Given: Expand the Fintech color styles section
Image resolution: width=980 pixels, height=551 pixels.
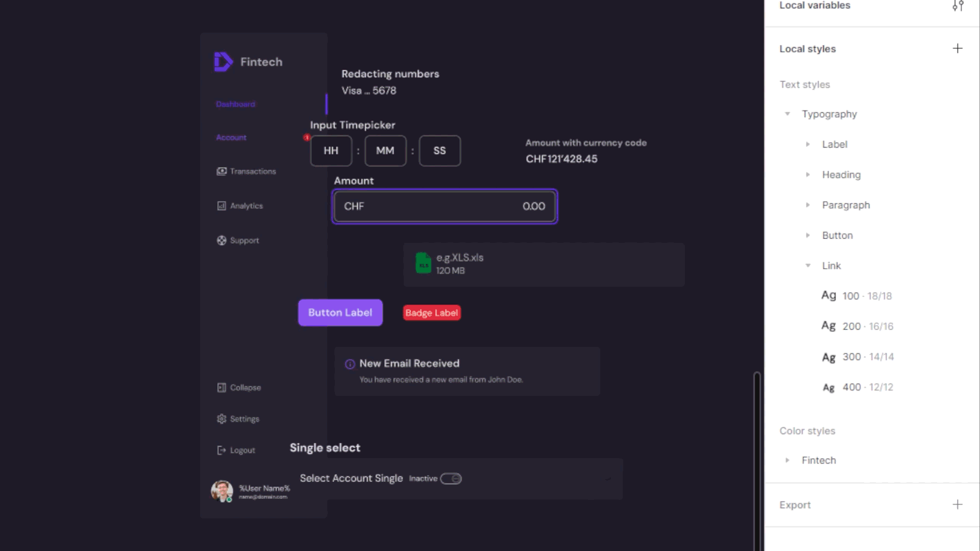Looking at the screenshot, I should coord(788,460).
